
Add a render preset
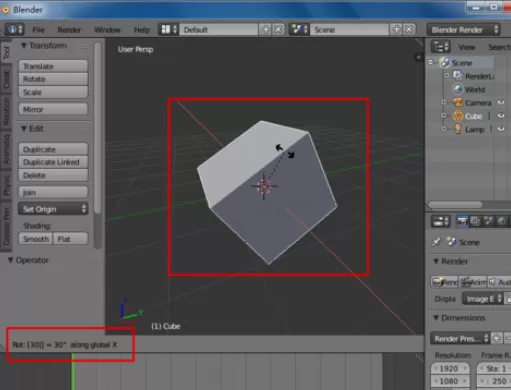click(496, 339)
